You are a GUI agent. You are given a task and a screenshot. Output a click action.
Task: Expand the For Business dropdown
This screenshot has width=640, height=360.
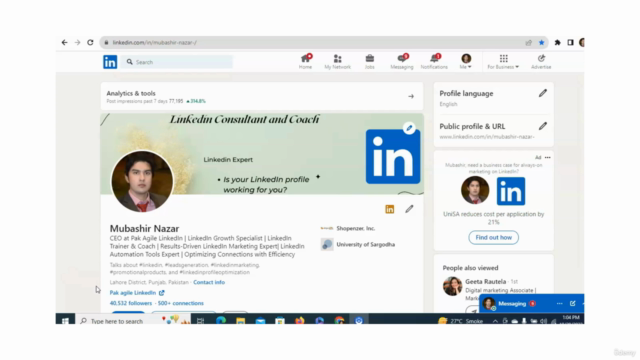point(503,62)
